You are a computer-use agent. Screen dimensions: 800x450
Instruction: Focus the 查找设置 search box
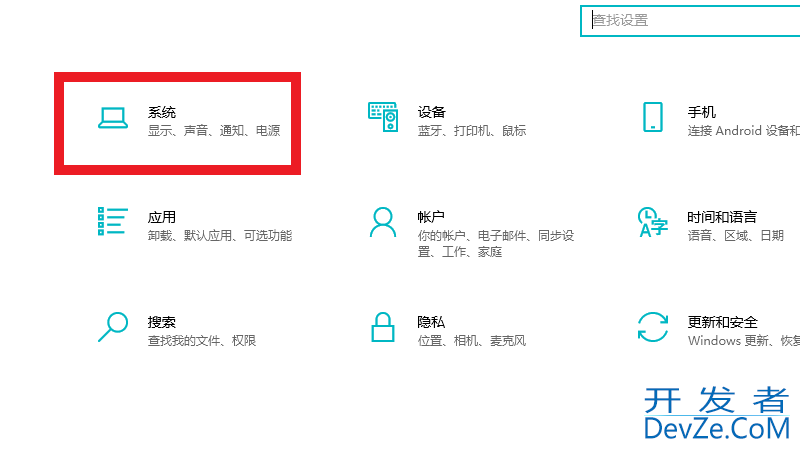pyautogui.click(x=690, y=21)
